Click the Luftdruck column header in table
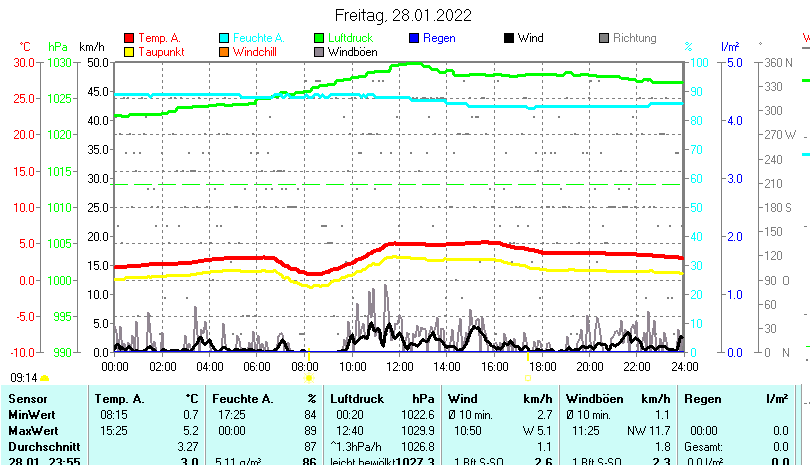 [x=356, y=399]
